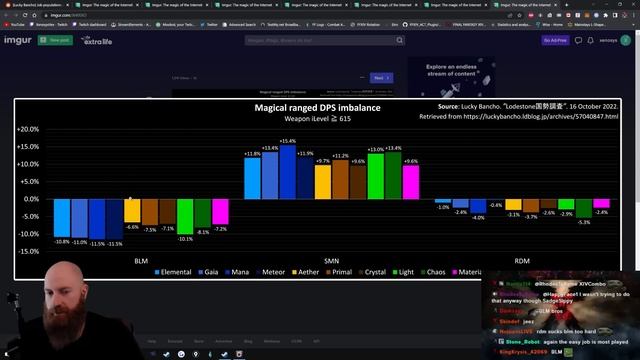Open the YouTube bookmark
This screenshot has width=640, height=360.
[x=14, y=24]
